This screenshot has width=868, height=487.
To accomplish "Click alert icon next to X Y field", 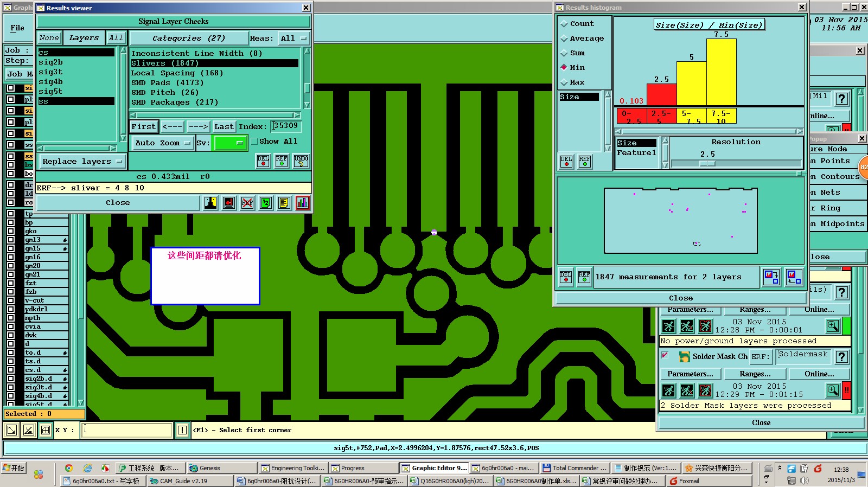I will coord(182,430).
